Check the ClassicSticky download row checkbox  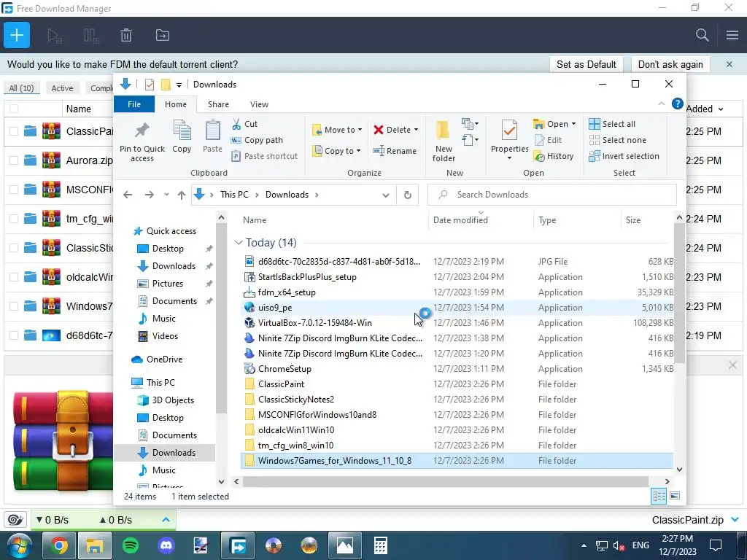pos(14,248)
